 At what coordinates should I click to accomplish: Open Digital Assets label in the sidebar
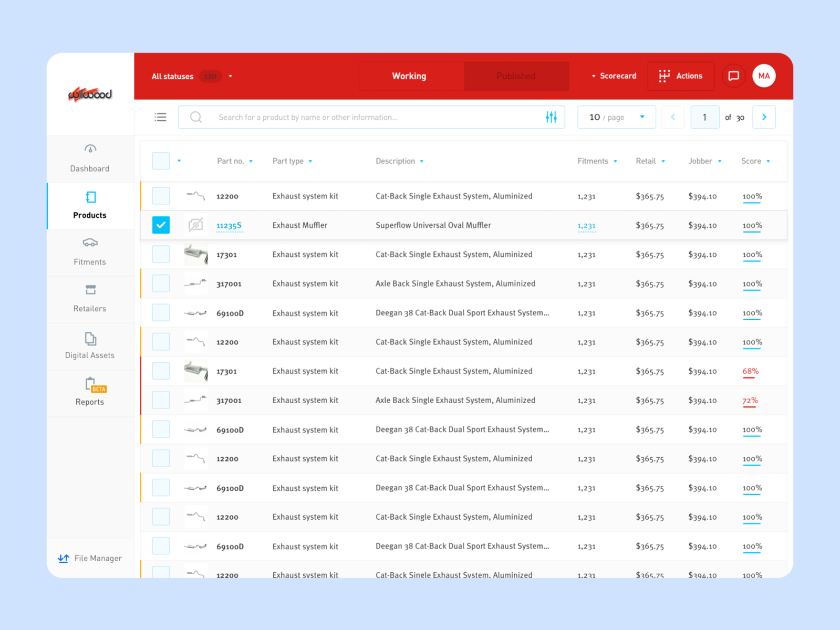90,355
